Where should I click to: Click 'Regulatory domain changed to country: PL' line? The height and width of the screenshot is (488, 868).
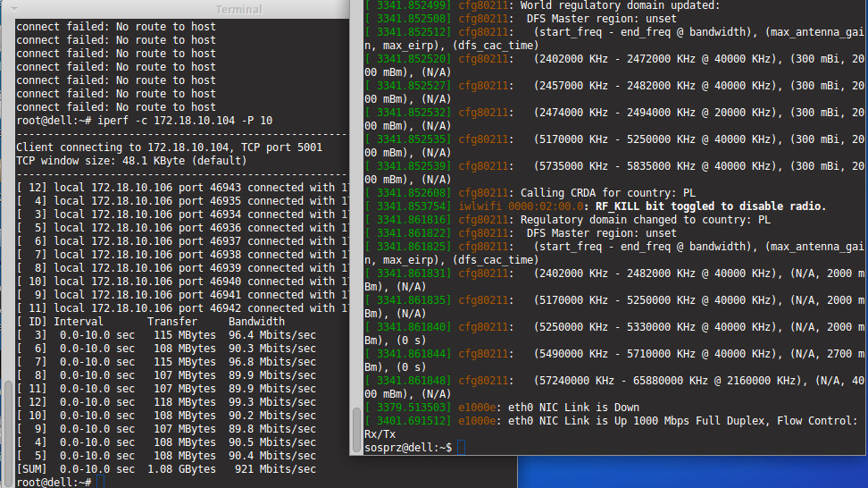pos(567,220)
